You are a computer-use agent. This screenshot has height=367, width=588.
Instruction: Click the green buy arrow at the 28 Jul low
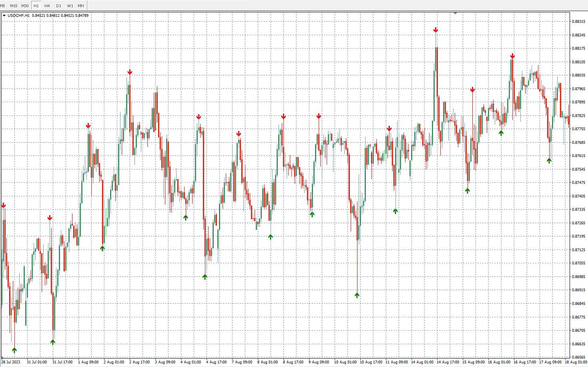[14, 350]
